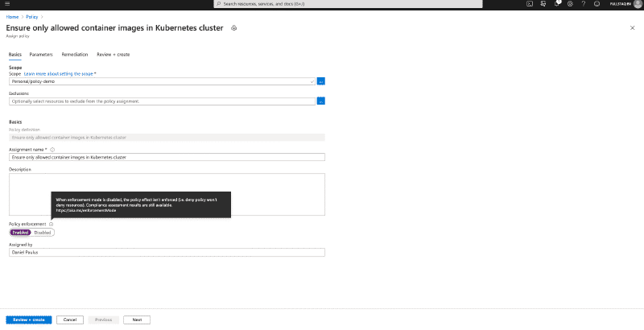
Task: Open portal settings gear
Action: pos(570,4)
